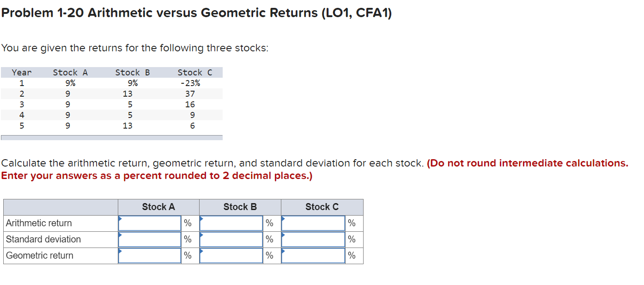Click the Arithmetic return row label

coord(38,223)
